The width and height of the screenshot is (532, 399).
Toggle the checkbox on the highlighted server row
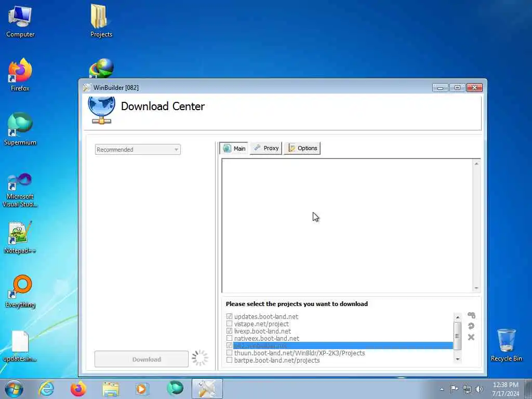(229, 345)
